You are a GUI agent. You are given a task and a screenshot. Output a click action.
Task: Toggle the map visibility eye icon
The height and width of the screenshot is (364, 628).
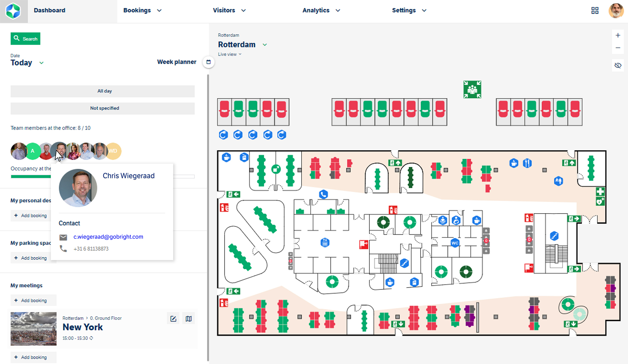tap(618, 65)
